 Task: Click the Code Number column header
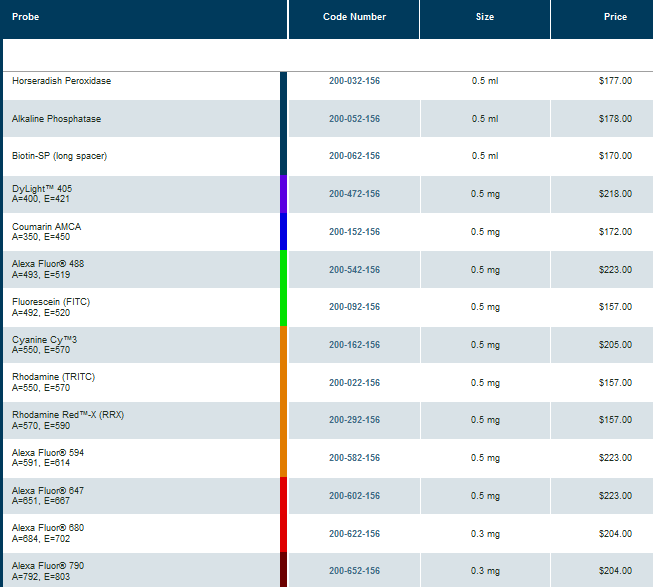coord(354,17)
